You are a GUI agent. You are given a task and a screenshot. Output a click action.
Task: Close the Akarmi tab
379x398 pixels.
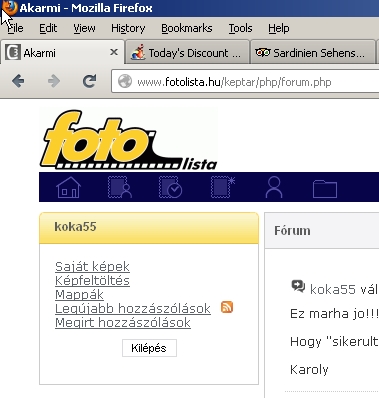(114, 52)
